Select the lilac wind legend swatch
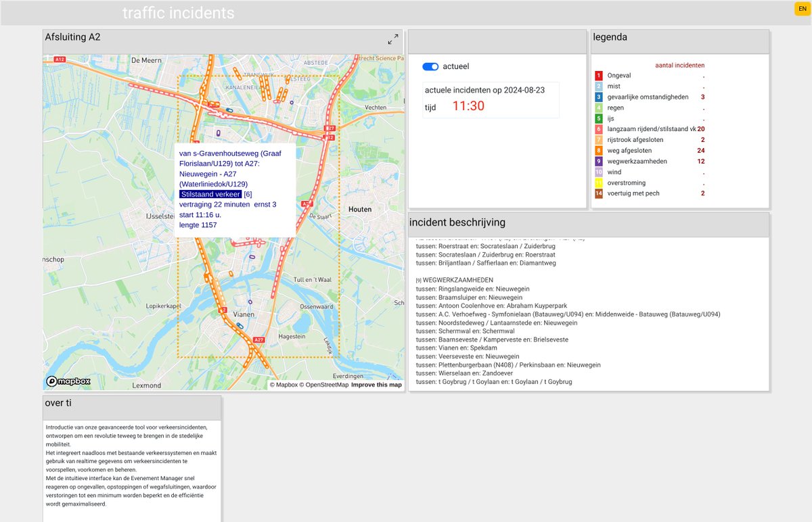 (x=598, y=172)
